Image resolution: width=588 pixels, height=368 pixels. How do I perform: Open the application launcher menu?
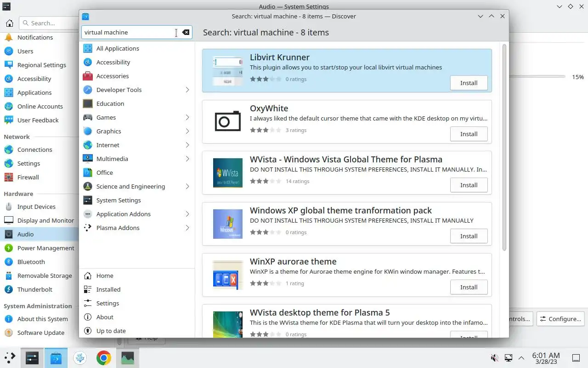click(x=10, y=357)
